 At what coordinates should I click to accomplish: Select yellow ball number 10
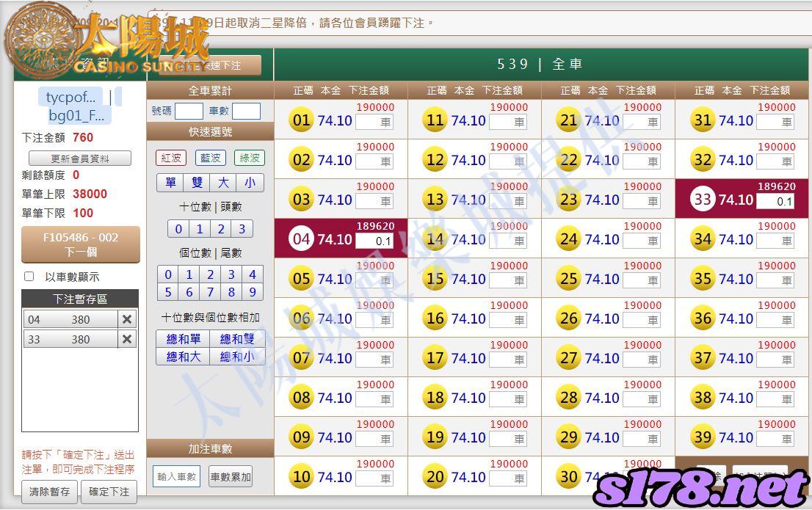point(301,477)
